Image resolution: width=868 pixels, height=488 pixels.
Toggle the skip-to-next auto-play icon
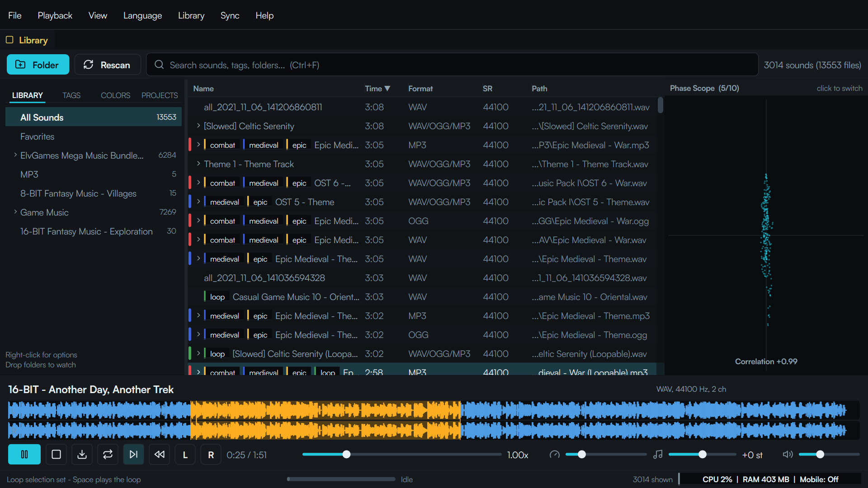[133, 455]
